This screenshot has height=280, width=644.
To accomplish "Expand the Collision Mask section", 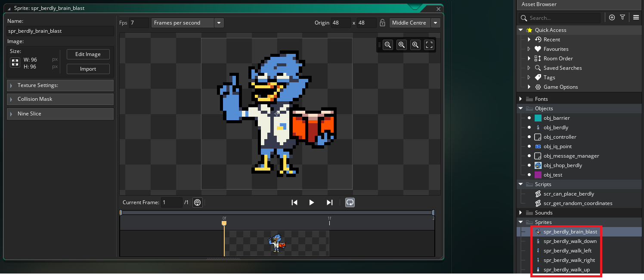I will pos(60,99).
